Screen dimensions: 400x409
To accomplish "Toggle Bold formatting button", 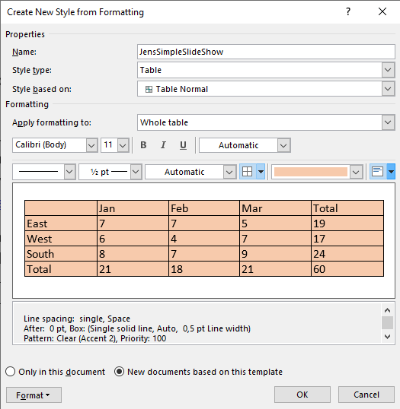I will point(143,145).
